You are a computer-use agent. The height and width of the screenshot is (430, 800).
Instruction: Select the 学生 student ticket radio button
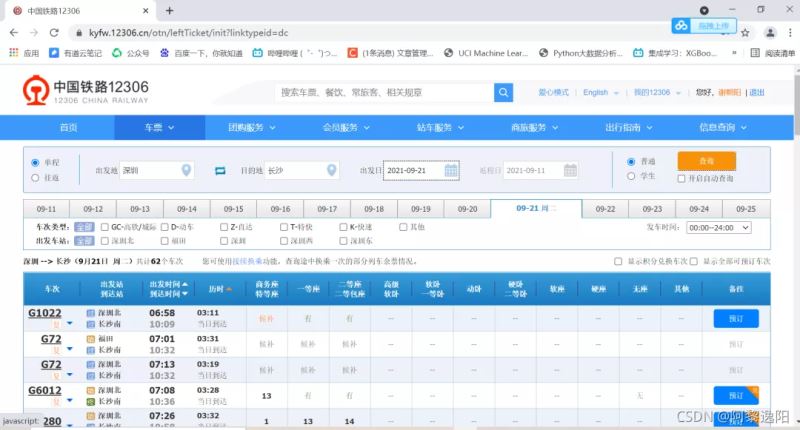[x=631, y=177]
